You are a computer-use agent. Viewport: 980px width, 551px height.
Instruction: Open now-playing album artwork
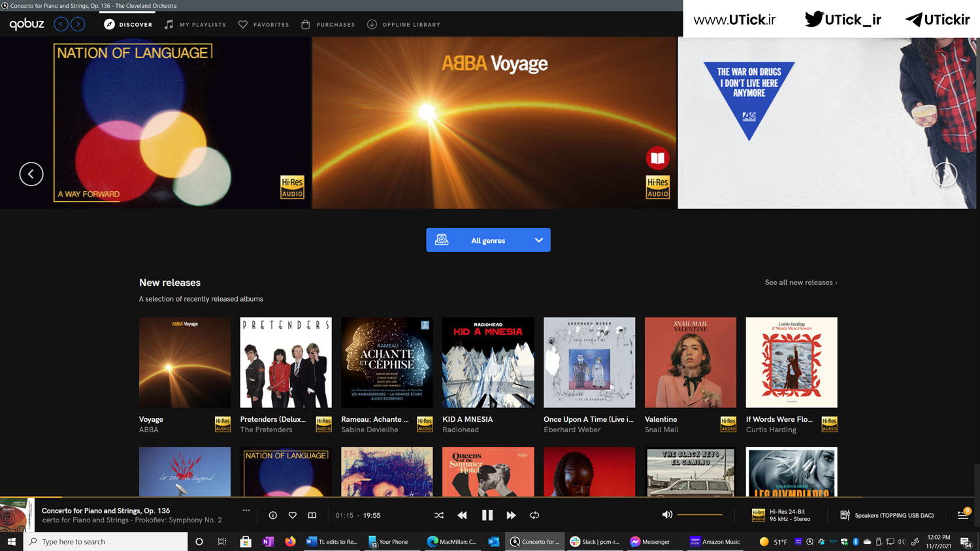(16, 515)
